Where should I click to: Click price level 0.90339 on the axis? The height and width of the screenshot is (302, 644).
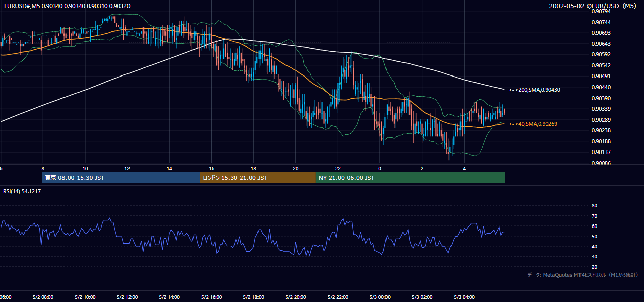pos(600,109)
